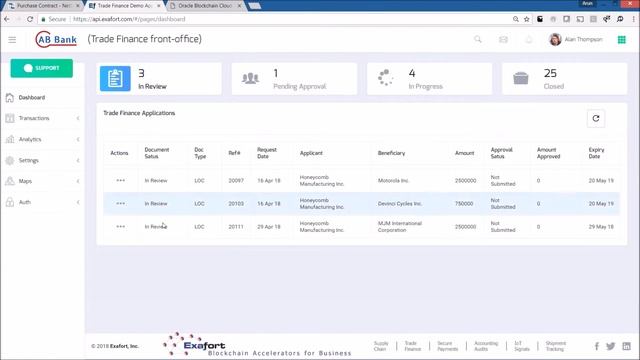Reload the page with the browser refresh button
Image resolution: width=640 pixels, height=360 pixels.
(30, 19)
